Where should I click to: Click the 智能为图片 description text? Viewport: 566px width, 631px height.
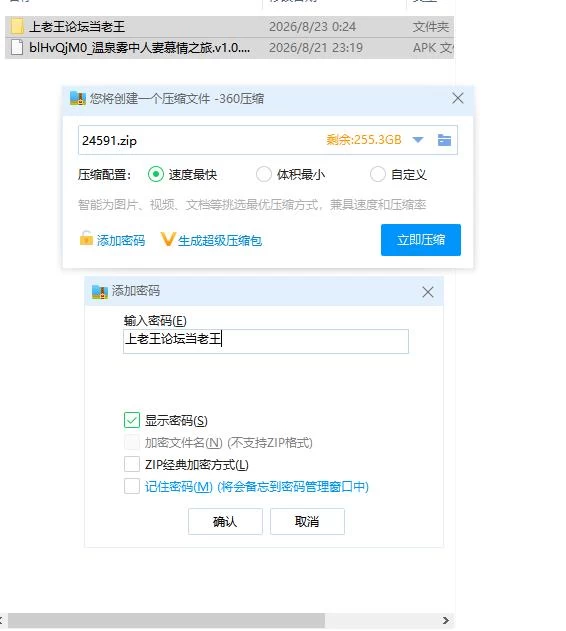point(252,204)
